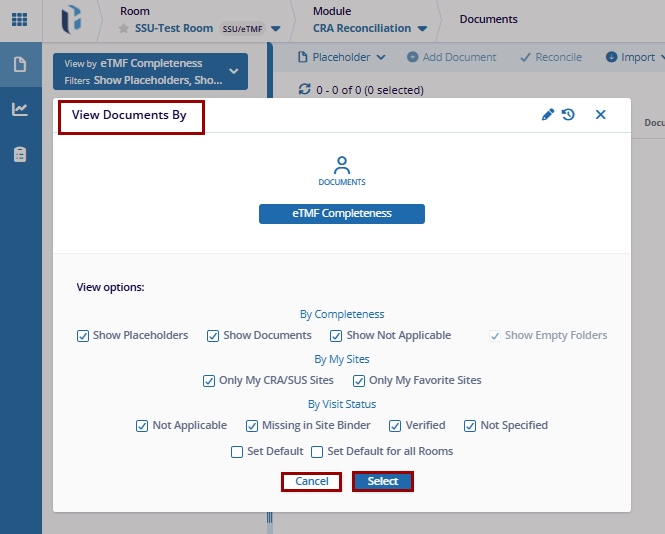Enable Set Default for all Rooms
665x534 pixels.
click(x=317, y=452)
